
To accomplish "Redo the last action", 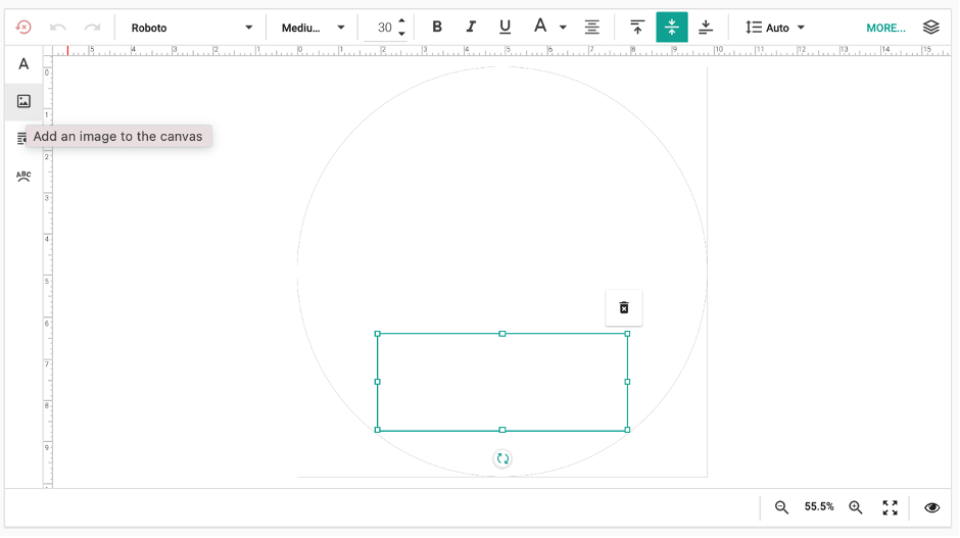I will tap(92, 28).
